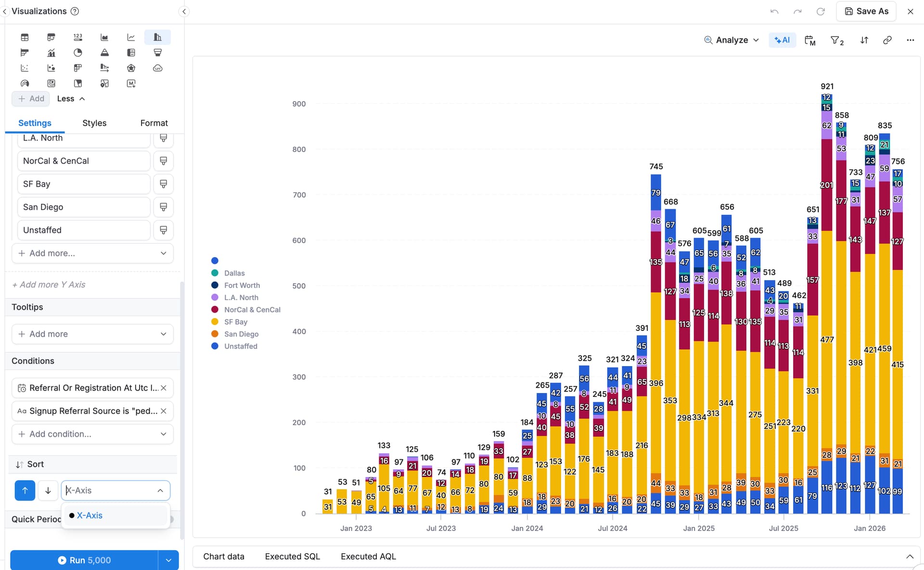The image size is (924, 570).
Task: Set sort direction to descending arrow
Action: 48,491
